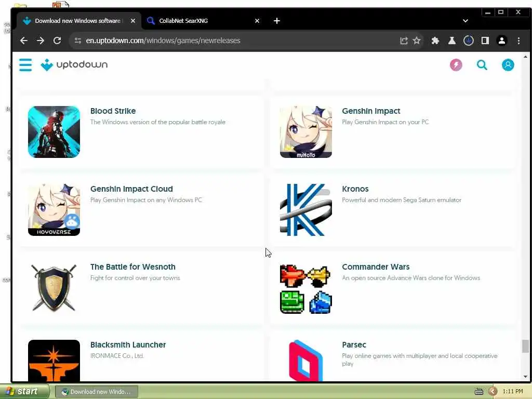Open the Kronos emulator icon

[305, 210]
